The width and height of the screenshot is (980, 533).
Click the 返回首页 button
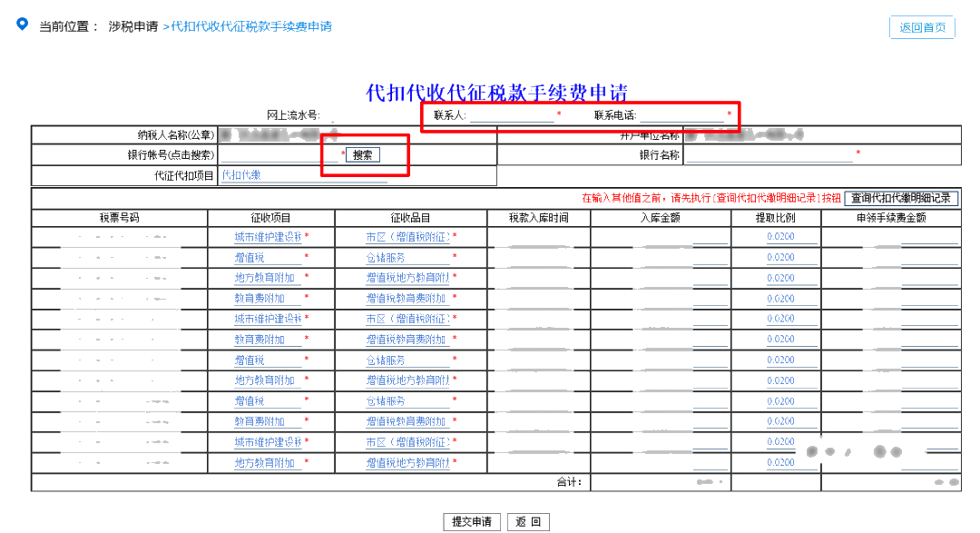922,27
